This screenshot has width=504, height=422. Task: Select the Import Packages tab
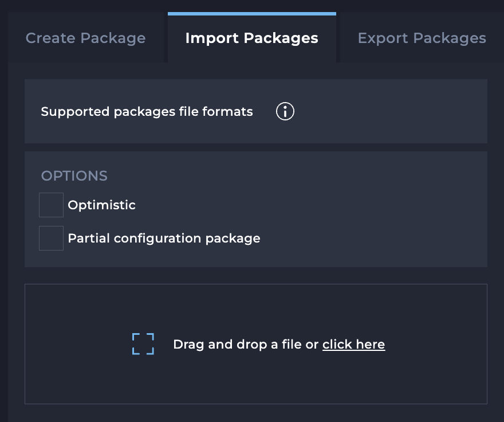[x=251, y=38]
